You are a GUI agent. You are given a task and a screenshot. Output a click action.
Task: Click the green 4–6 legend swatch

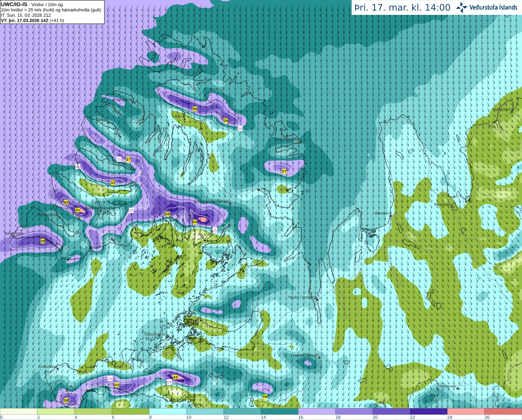[93, 411]
